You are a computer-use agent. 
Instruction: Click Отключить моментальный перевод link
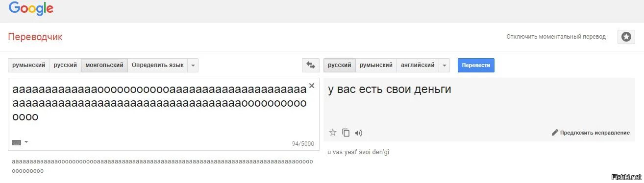pyautogui.click(x=556, y=37)
